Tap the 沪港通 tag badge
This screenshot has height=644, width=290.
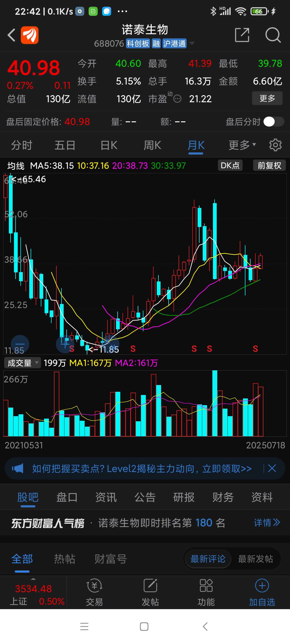[x=175, y=43]
